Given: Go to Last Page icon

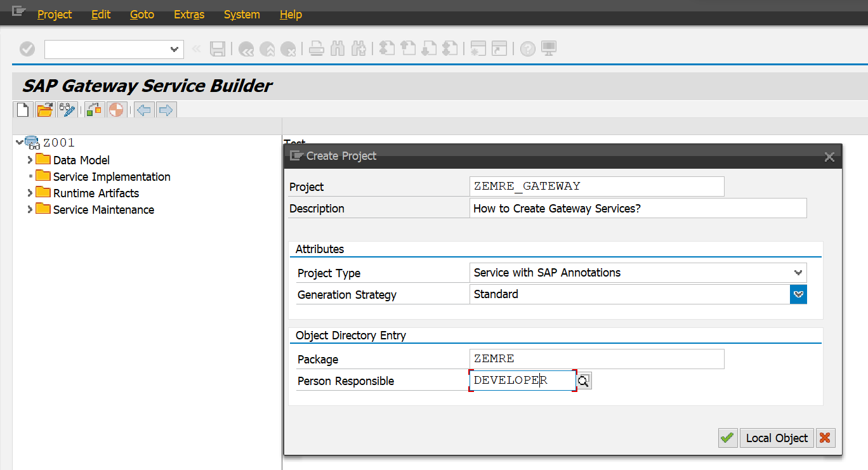Looking at the screenshot, I should point(450,49).
